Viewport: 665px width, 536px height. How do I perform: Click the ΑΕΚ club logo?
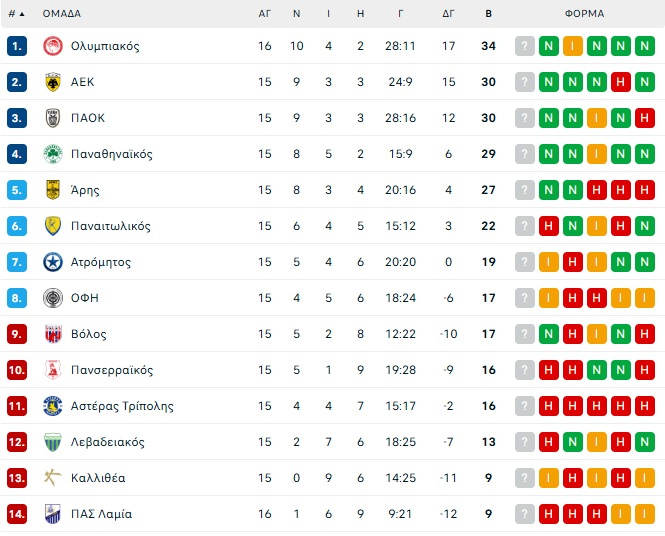53,82
